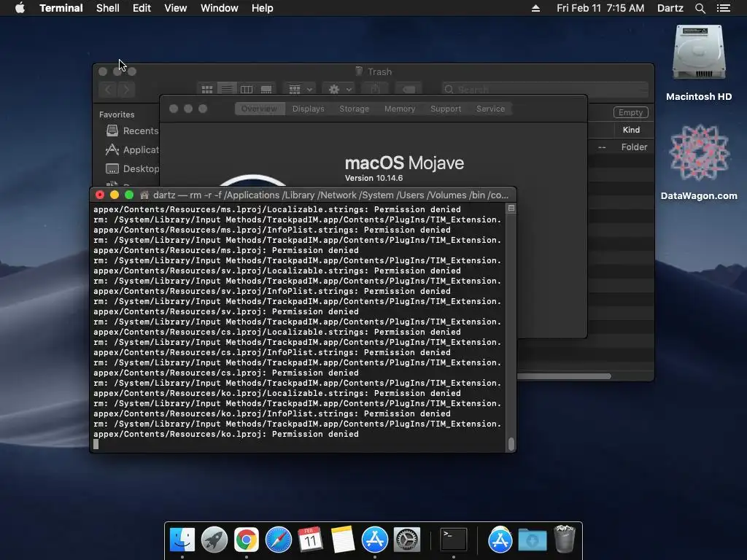This screenshot has height=560, width=747.
Task: Open Spotlight search magnifier
Action: pos(700,8)
